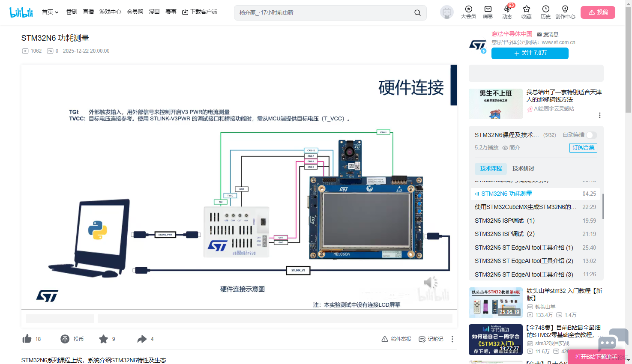Click the coin (投币) icon
The height and width of the screenshot is (364, 632).
click(x=65, y=339)
